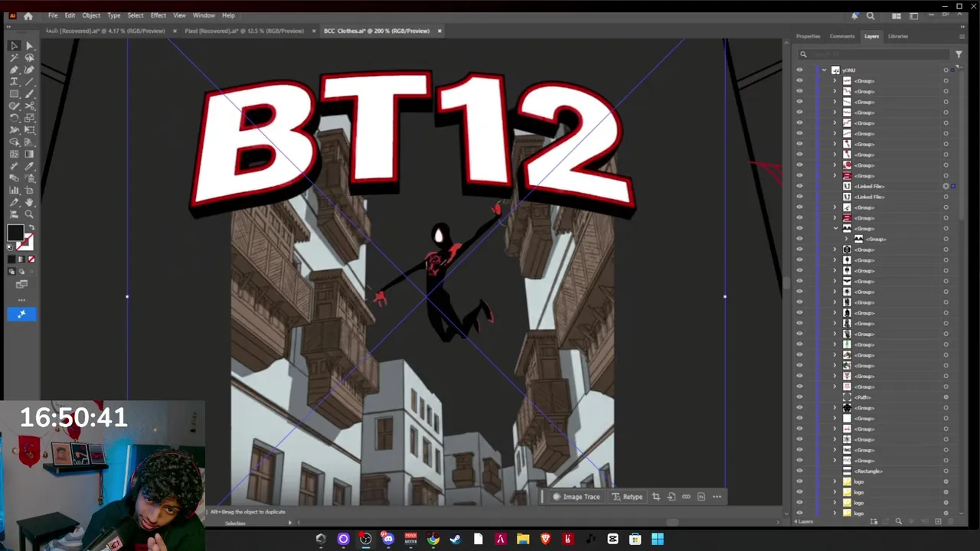Viewport: 980px width, 551px height.
Task: Locate object using Layers magnifier icon
Action: point(899,522)
